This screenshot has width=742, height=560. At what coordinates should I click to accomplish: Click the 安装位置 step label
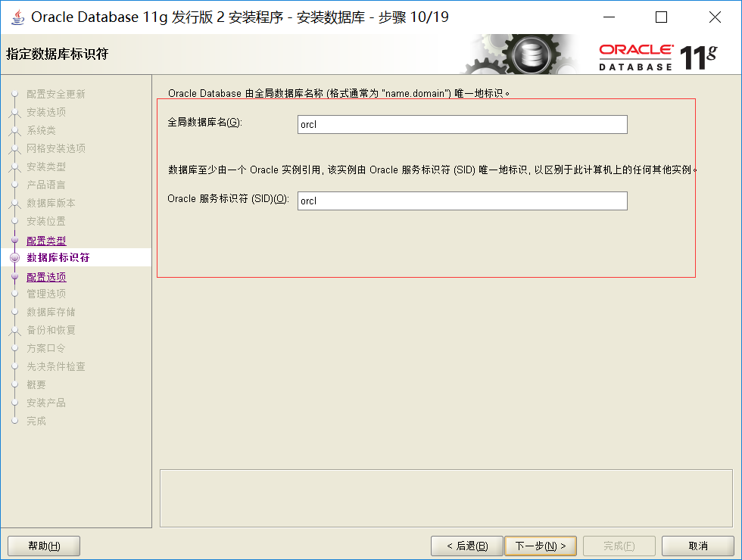coord(46,221)
